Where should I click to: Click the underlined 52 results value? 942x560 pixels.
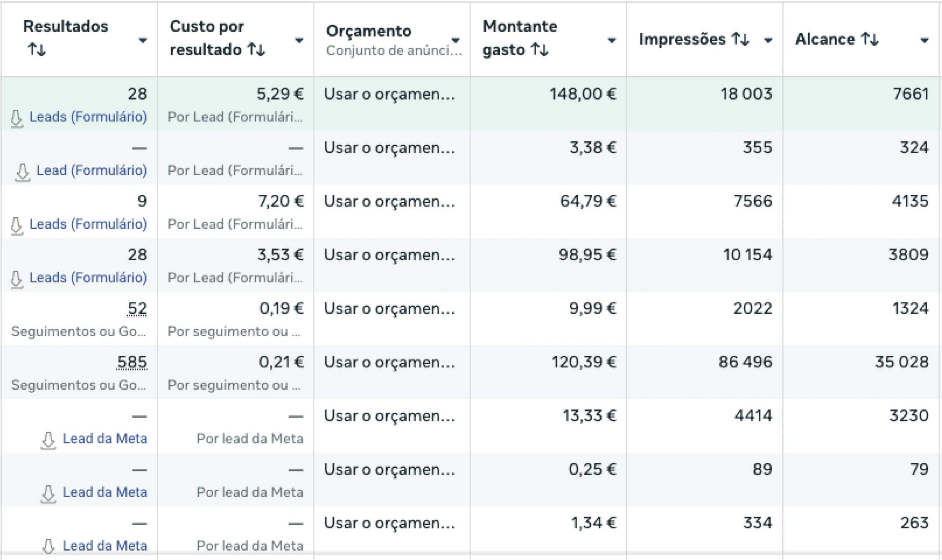tap(137, 308)
